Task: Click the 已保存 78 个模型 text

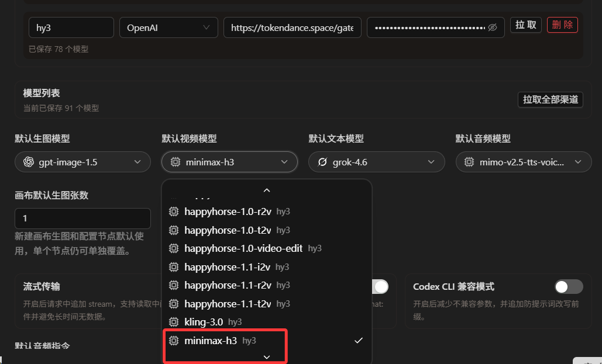Action: pyautogui.click(x=59, y=49)
